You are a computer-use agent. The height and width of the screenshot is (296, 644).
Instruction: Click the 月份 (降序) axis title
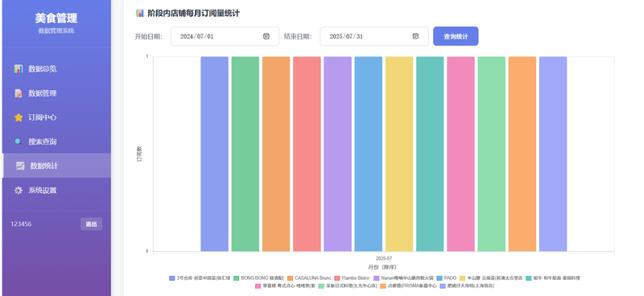click(x=382, y=267)
